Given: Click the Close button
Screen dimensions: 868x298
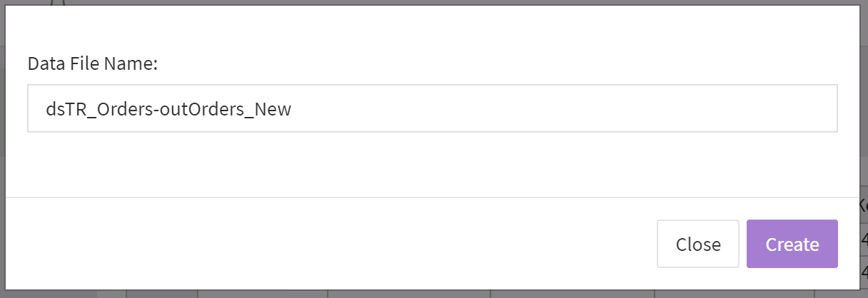Looking at the screenshot, I should coord(697,244).
